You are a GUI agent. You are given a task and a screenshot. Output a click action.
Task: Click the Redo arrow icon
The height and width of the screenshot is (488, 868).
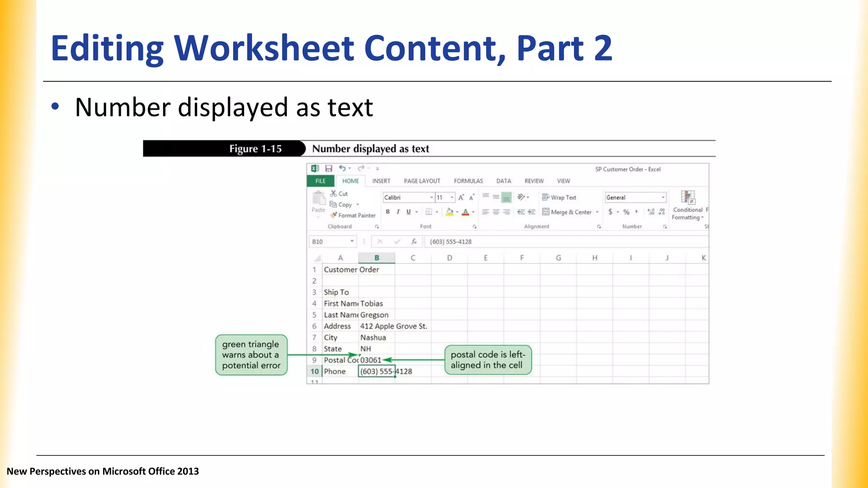(361, 168)
